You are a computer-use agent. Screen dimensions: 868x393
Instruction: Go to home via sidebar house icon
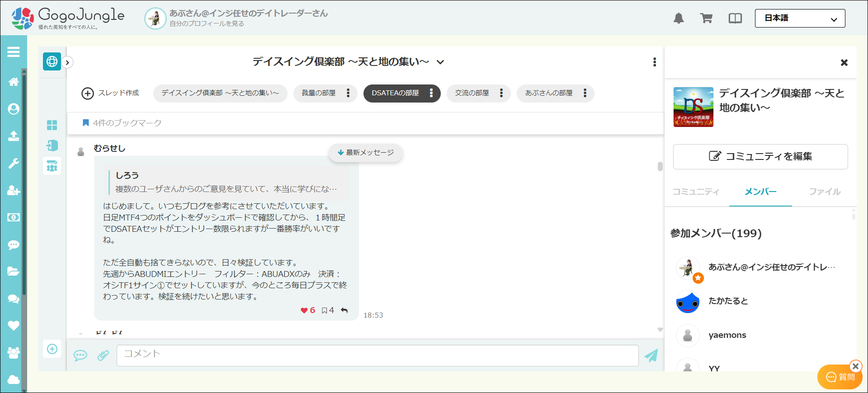[x=14, y=82]
